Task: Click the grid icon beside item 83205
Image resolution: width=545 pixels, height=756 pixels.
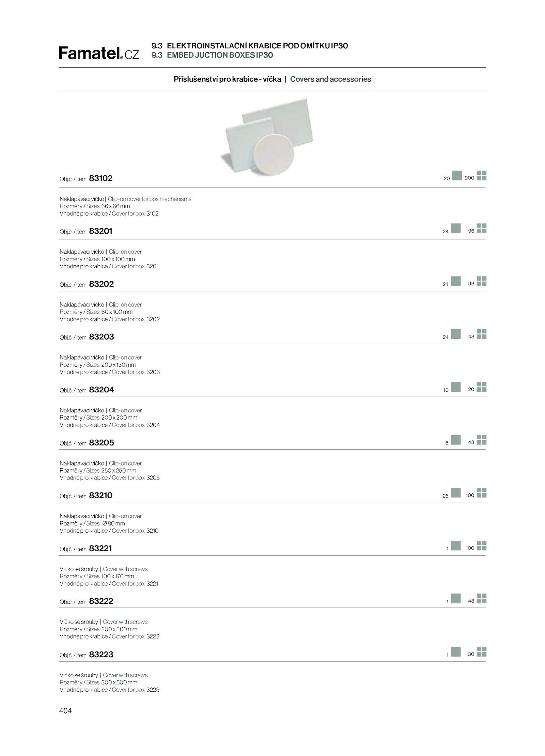Action: (x=481, y=440)
